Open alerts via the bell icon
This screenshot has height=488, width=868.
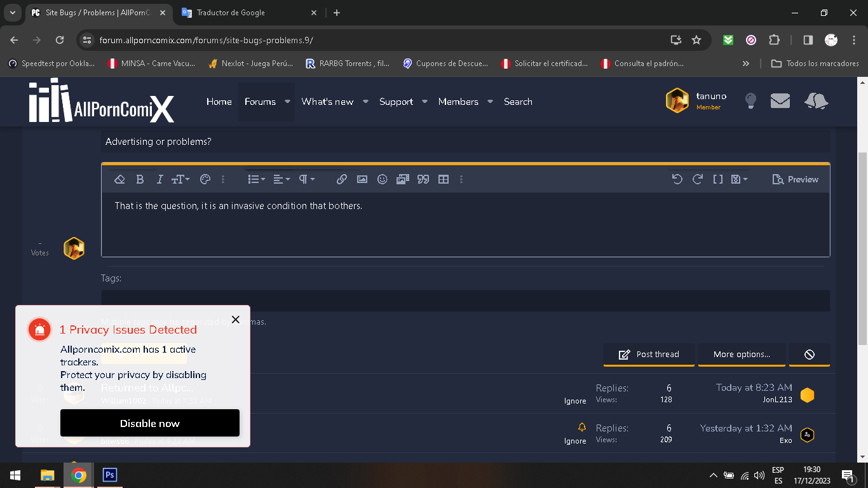point(816,100)
